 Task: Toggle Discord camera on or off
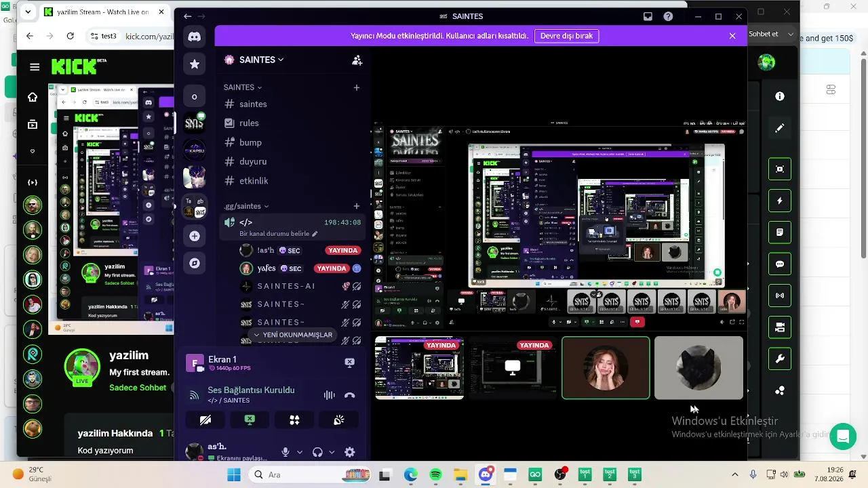205,420
